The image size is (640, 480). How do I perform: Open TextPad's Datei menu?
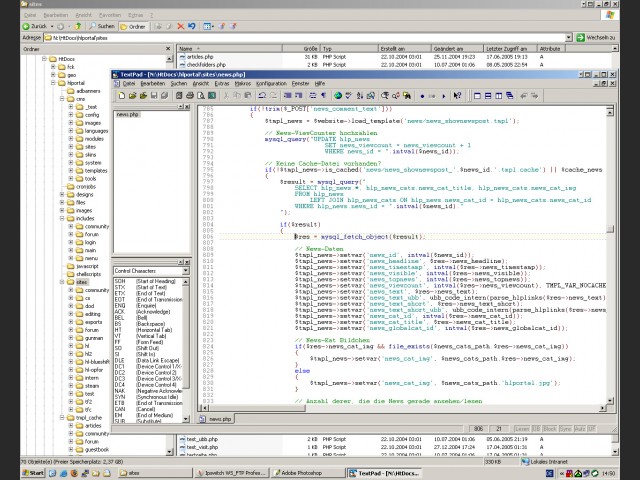point(129,83)
